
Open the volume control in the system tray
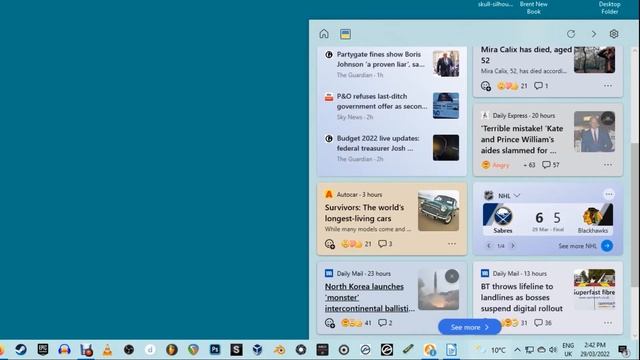[553, 350]
